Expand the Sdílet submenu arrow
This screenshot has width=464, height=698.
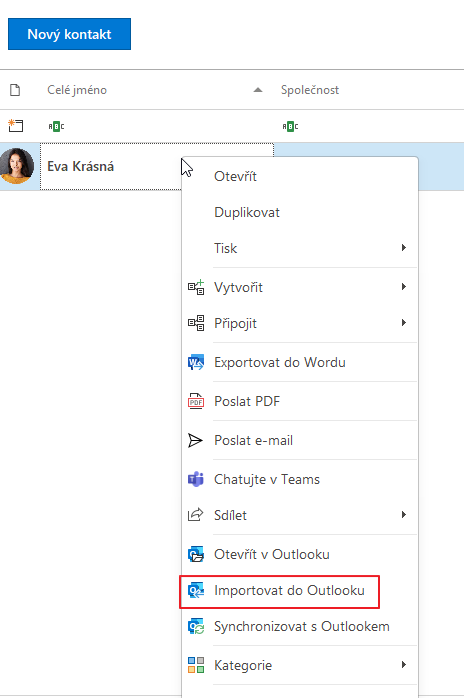[403, 515]
